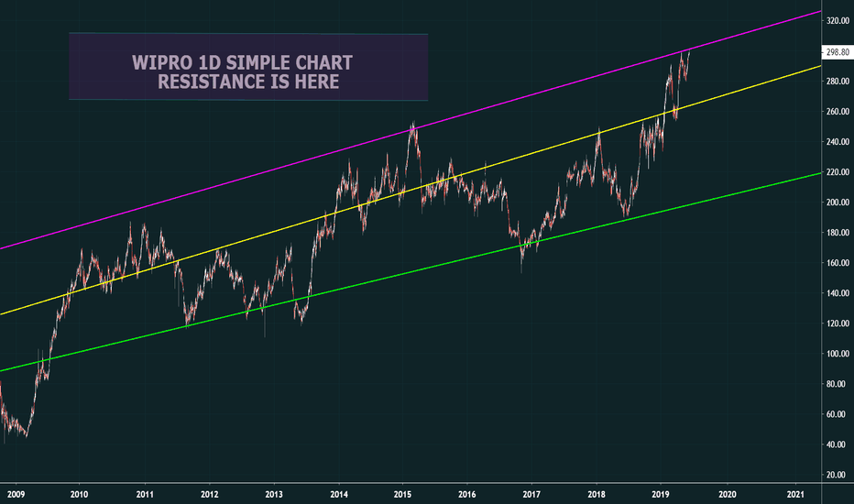Screen dimensions: 854x504
Task: Click the 320.00 price axis label
Action: (838, 21)
